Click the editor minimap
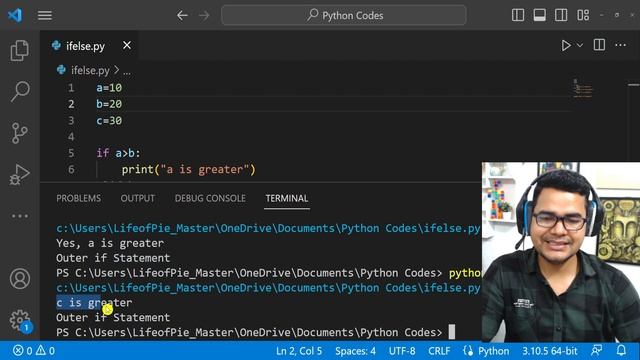 click(x=583, y=89)
